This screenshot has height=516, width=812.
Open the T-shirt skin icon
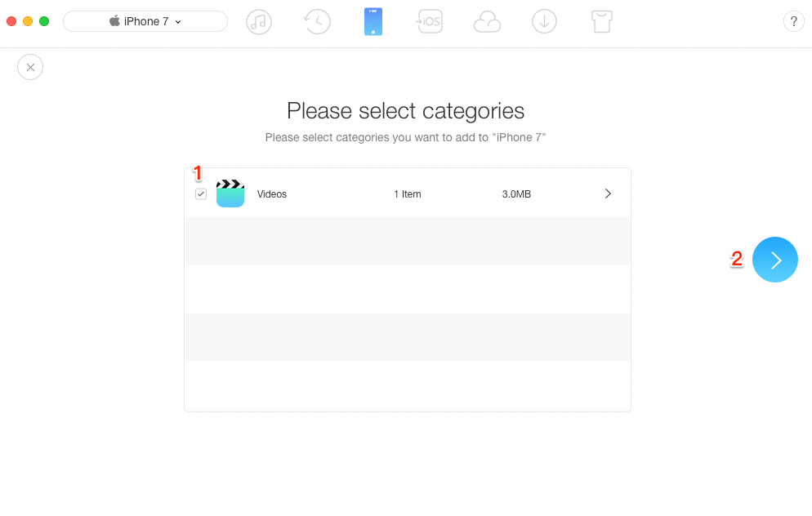pyautogui.click(x=602, y=22)
